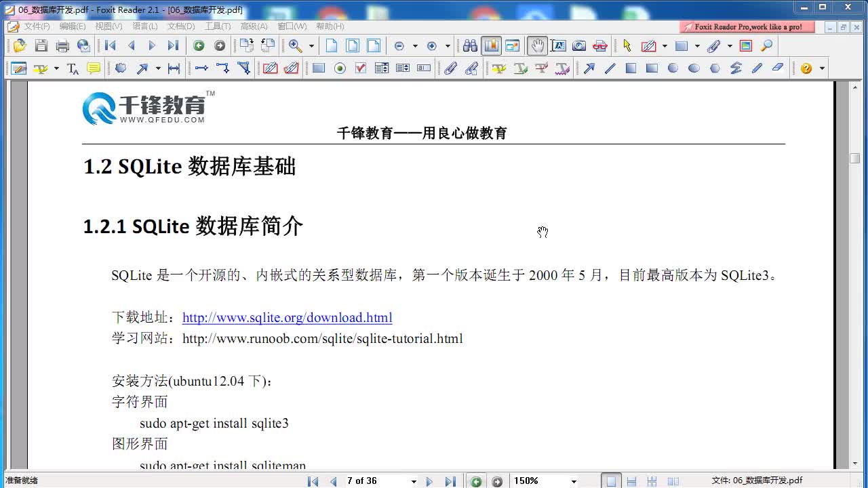The height and width of the screenshot is (488, 868).
Task: Select the Typewriter tool
Action: pos(73,68)
